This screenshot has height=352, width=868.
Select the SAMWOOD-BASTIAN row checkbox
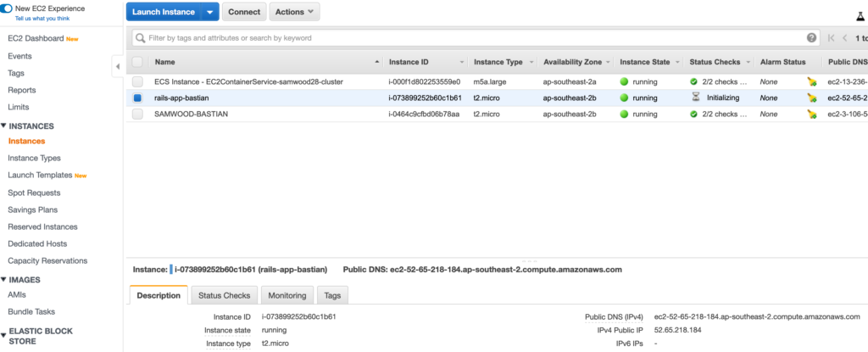[x=137, y=115]
